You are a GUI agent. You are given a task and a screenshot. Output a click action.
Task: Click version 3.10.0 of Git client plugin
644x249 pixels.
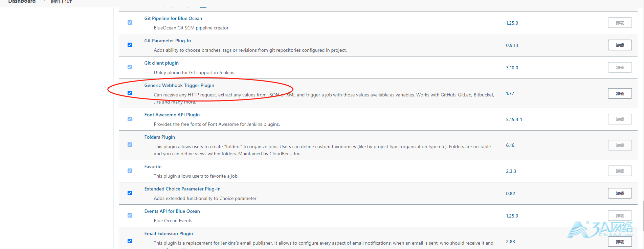tap(512, 68)
